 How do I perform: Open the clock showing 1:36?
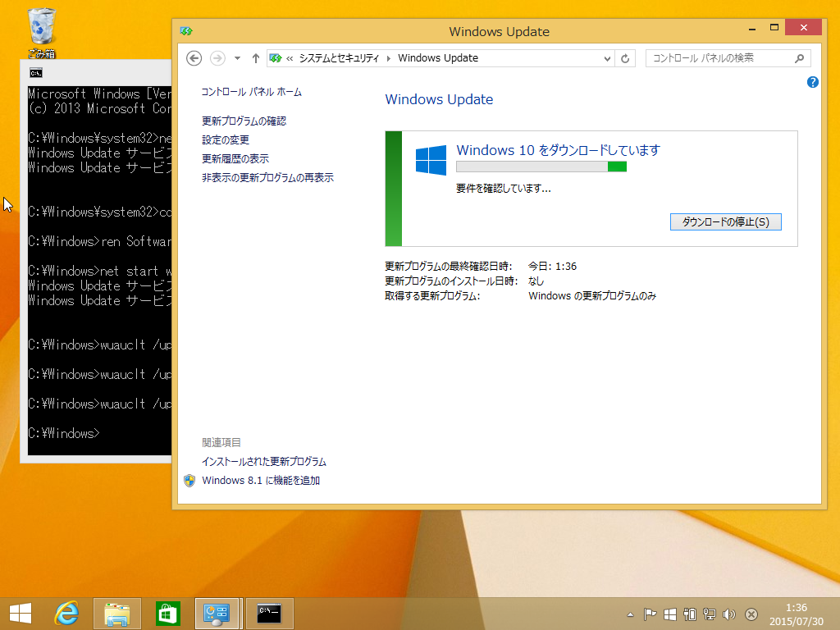point(796,614)
